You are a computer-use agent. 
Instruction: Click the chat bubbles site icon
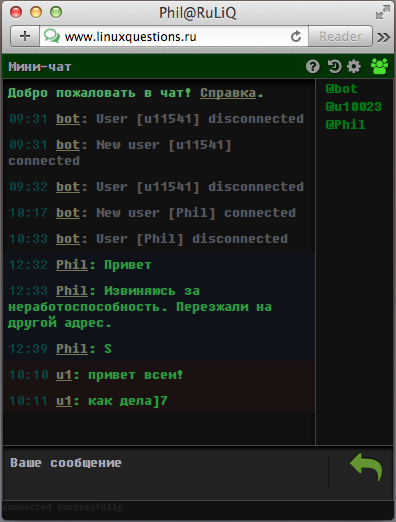[52, 36]
